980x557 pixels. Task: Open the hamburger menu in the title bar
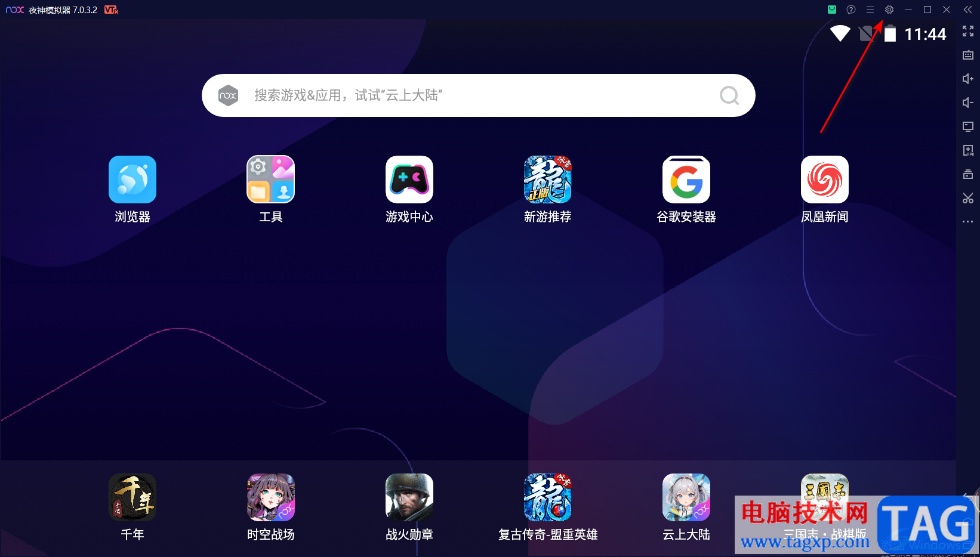[x=870, y=10]
